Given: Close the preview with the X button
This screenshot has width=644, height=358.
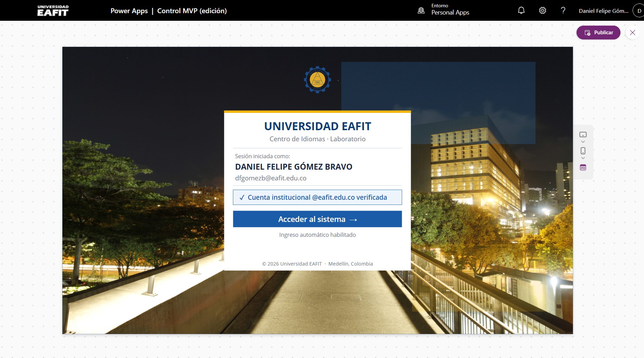Looking at the screenshot, I should pos(633,33).
